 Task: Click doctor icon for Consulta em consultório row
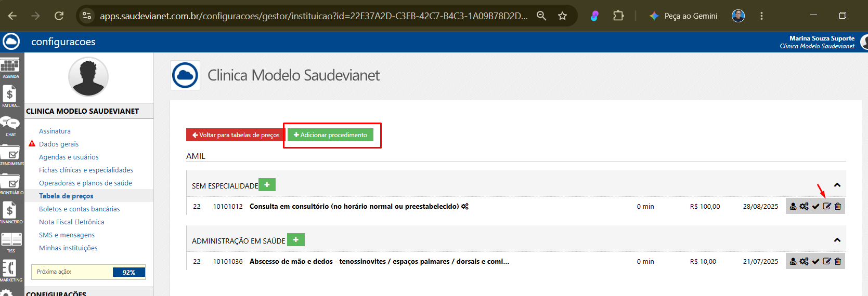click(793, 206)
